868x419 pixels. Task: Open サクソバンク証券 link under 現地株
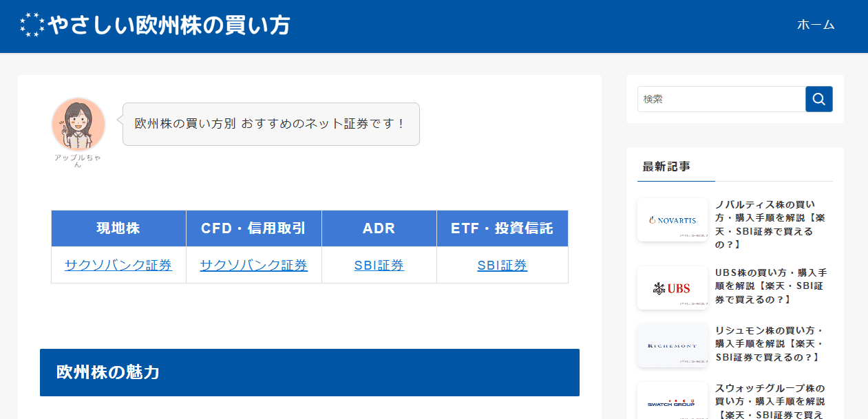(x=118, y=264)
